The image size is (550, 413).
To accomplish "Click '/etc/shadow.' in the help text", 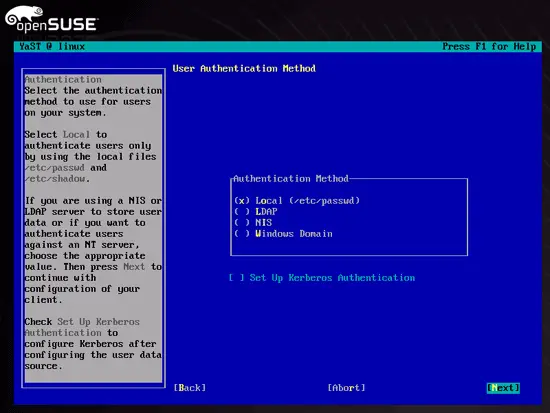I will (57, 179).
